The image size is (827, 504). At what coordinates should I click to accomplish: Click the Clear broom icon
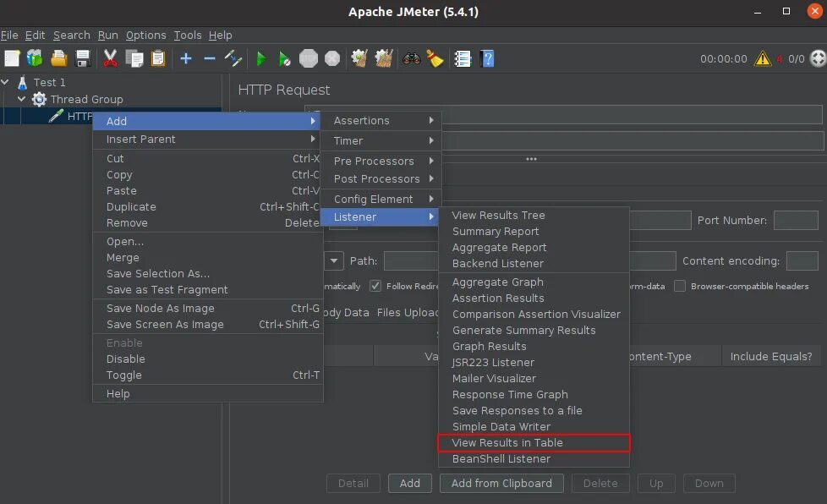[x=359, y=58]
